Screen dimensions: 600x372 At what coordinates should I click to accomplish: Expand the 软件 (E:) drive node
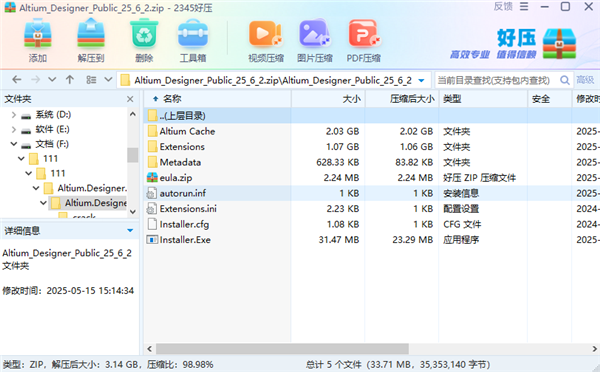click(x=14, y=129)
